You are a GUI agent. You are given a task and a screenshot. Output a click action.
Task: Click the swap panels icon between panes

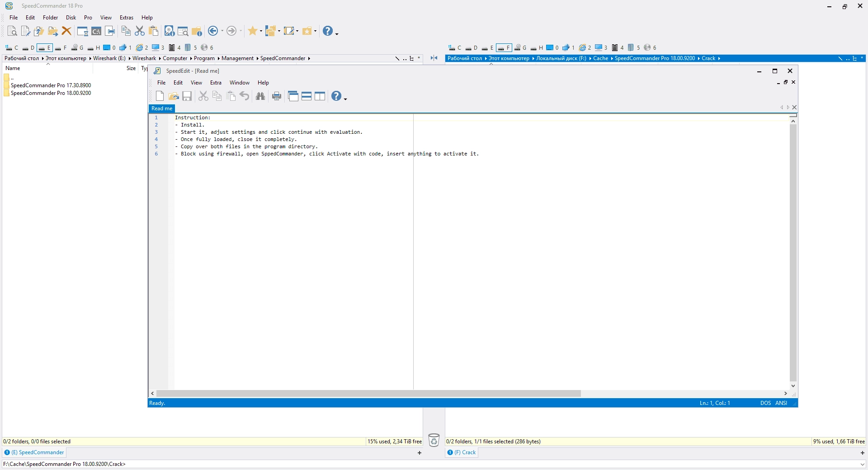(x=434, y=58)
